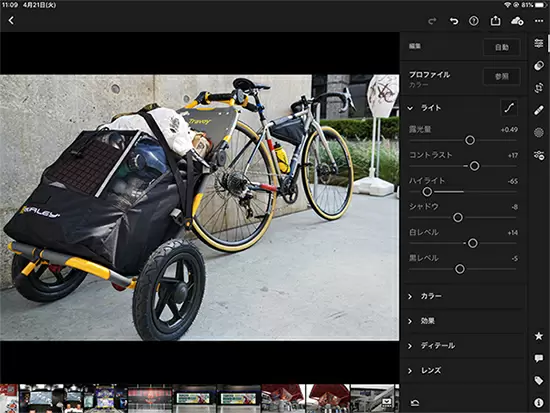The height and width of the screenshot is (413, 550).
Task: Click the undo arrow icon
Action: click(454, 21)
